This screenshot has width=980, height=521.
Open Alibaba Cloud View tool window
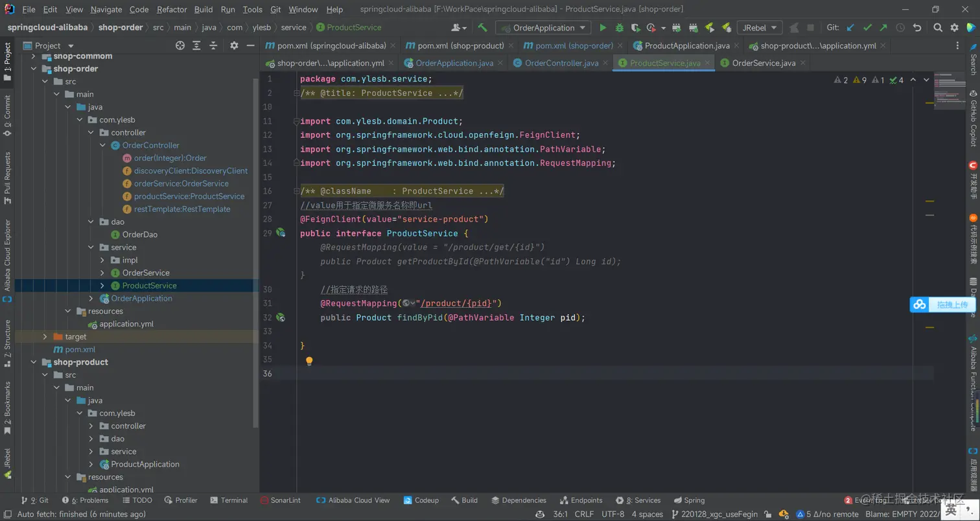click(353, 500)
